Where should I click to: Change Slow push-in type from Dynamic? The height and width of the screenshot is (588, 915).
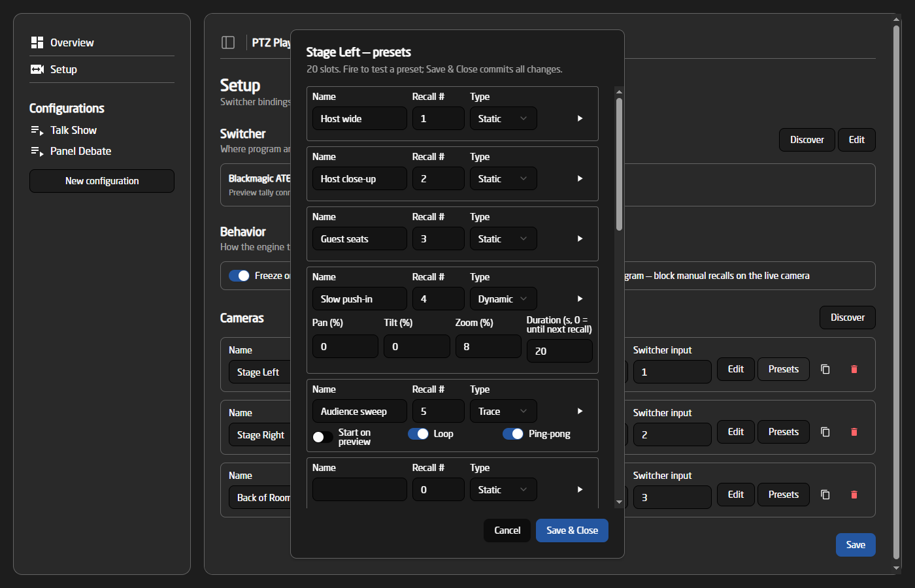[503, 299]
